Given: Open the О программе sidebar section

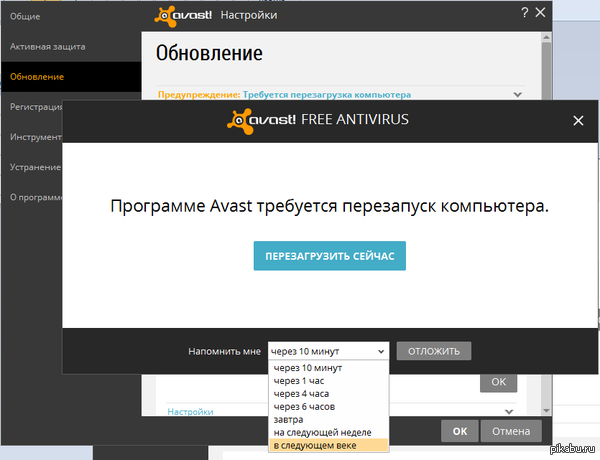Looking at the screenshot, I should [36, 197].
